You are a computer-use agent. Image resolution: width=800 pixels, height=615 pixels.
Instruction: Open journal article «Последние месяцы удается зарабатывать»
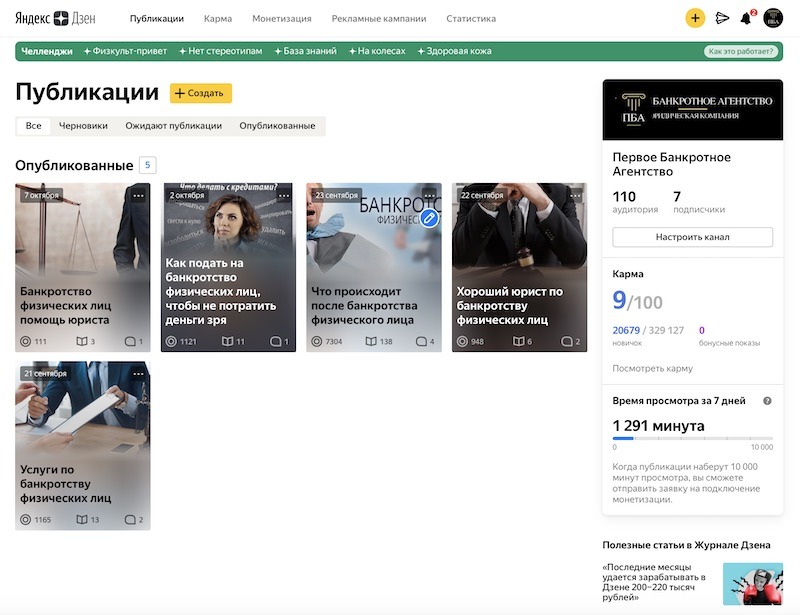(655, 582)
